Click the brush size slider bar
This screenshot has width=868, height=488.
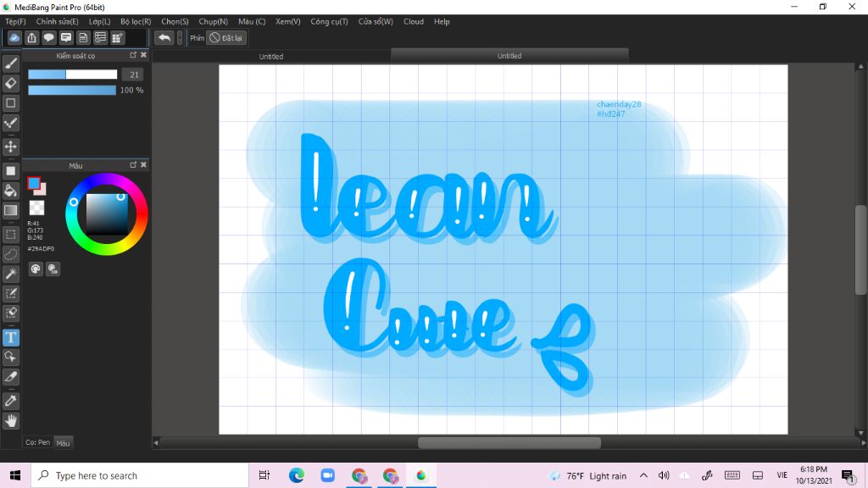click(x=73, y=75)
